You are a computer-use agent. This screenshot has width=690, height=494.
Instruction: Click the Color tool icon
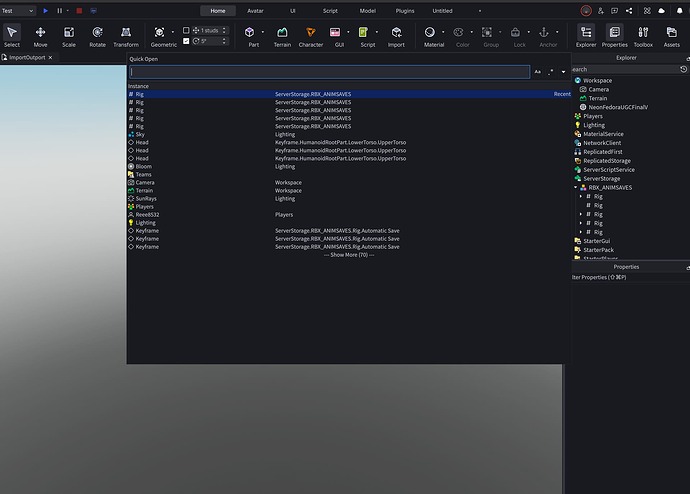pos(459,33)
